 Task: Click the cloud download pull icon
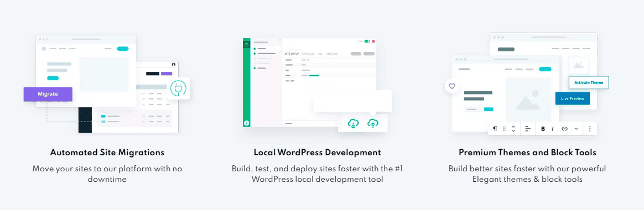click(x=353, y=123)
